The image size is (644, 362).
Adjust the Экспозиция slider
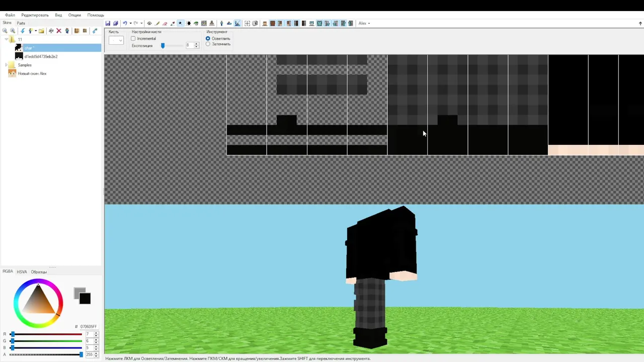(x=163, y=46)
